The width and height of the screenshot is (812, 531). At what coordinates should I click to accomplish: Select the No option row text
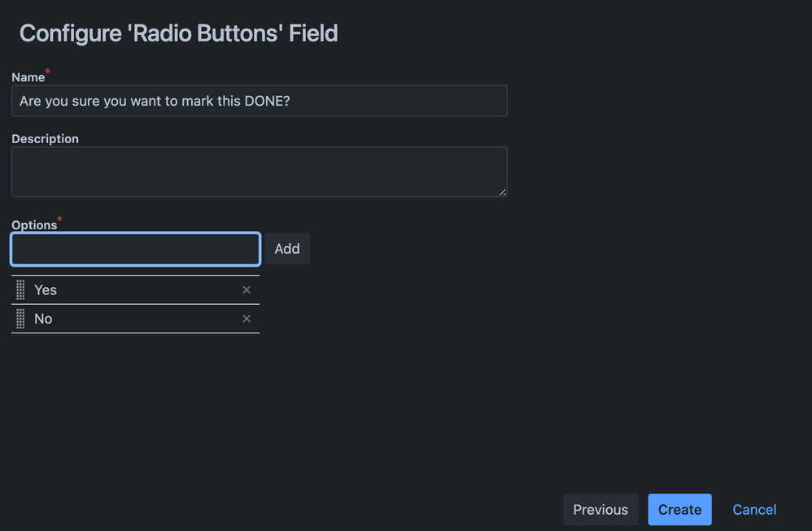[43, 319]
